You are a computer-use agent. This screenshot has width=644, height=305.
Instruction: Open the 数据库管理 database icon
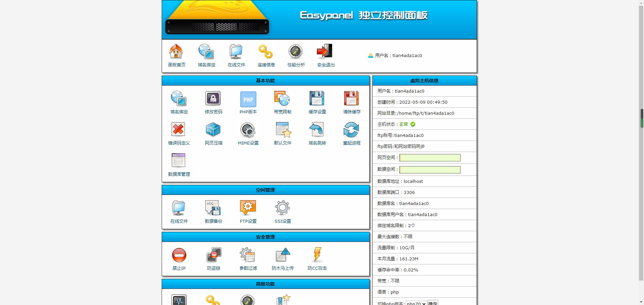[179, 161]
